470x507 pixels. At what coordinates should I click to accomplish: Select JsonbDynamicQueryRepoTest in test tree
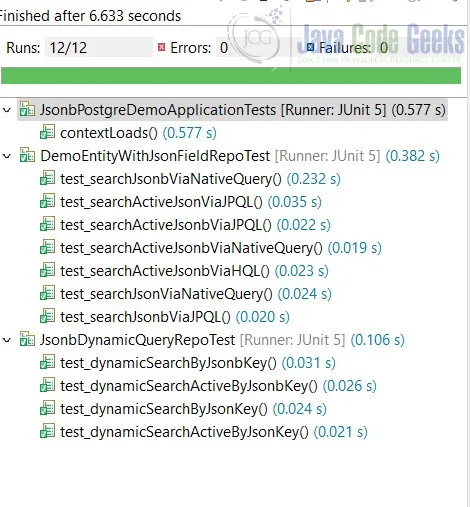tap(222, 340)
